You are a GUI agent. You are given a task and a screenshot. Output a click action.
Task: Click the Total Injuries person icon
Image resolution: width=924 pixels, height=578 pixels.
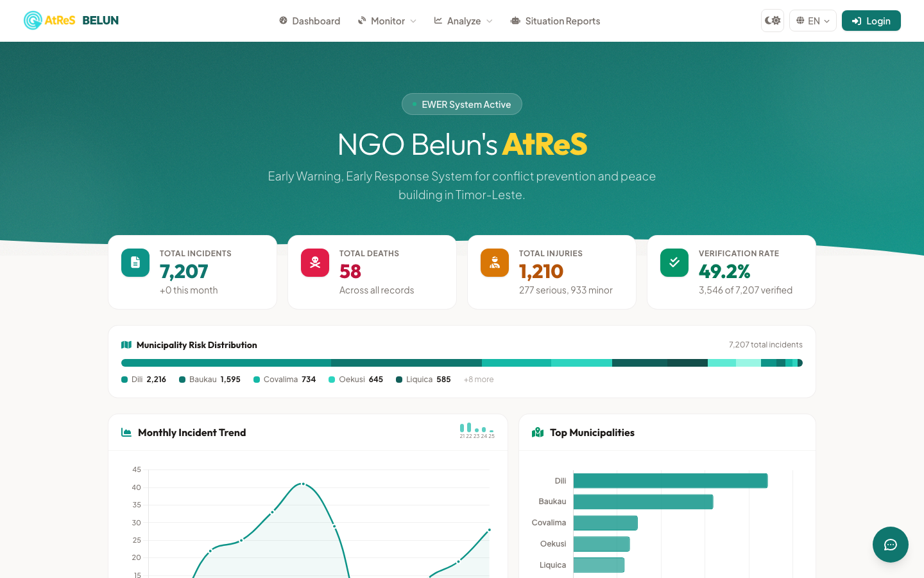[x=495, y=263]
